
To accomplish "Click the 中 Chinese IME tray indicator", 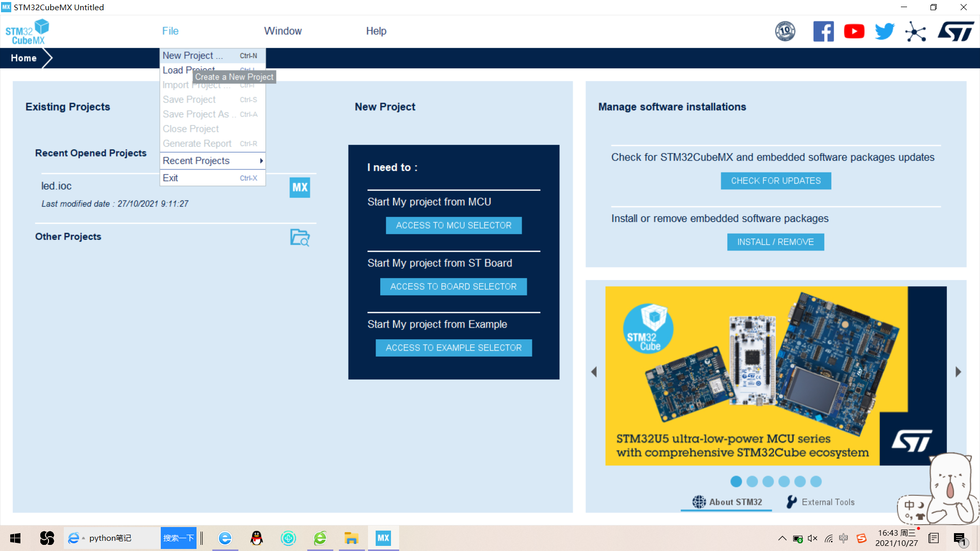I will pyautogui.click(x=844, y=538).
